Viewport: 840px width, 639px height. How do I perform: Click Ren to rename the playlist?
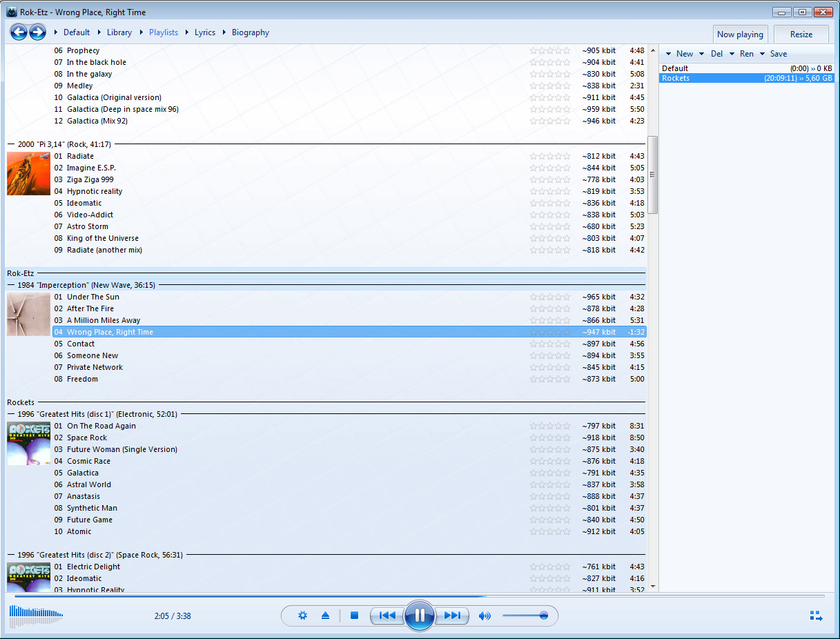(x=747, y=54)
